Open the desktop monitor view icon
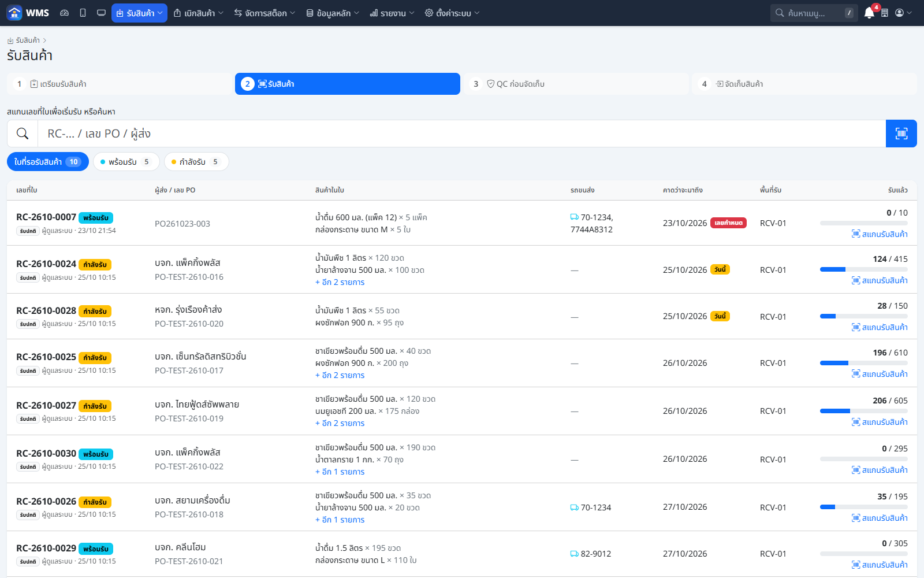This screenshot has height=578, width=924. click(x=102, y=13)
